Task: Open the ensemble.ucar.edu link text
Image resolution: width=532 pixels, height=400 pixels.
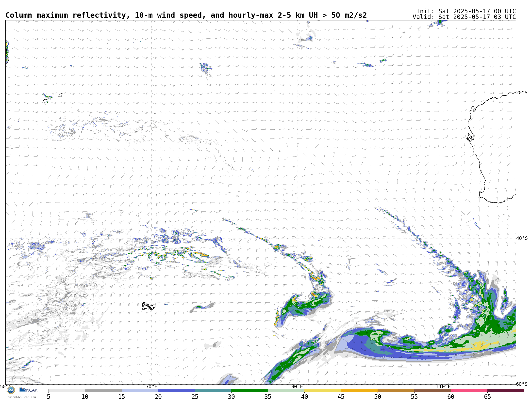Action: [x=22, y=397]
